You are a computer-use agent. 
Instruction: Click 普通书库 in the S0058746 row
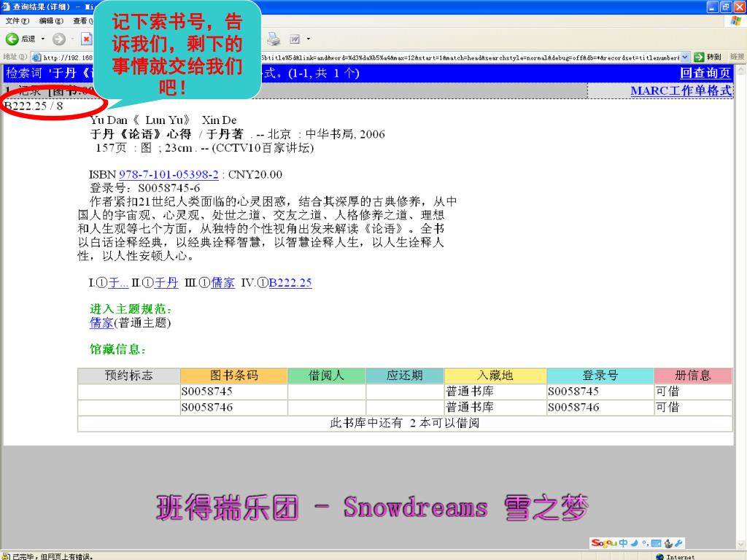pyautogui.click(x=470, y=408)
